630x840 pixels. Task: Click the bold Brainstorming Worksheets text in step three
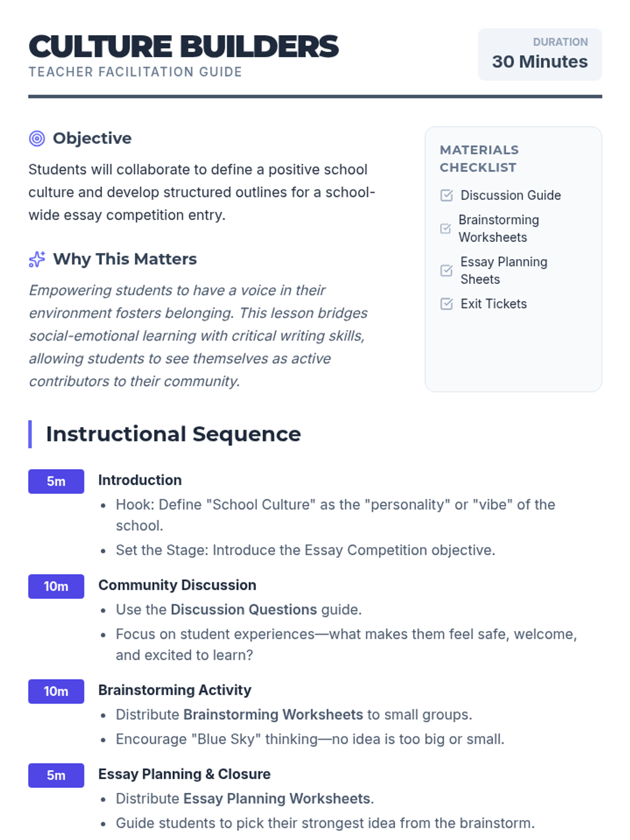click(273, 715)
